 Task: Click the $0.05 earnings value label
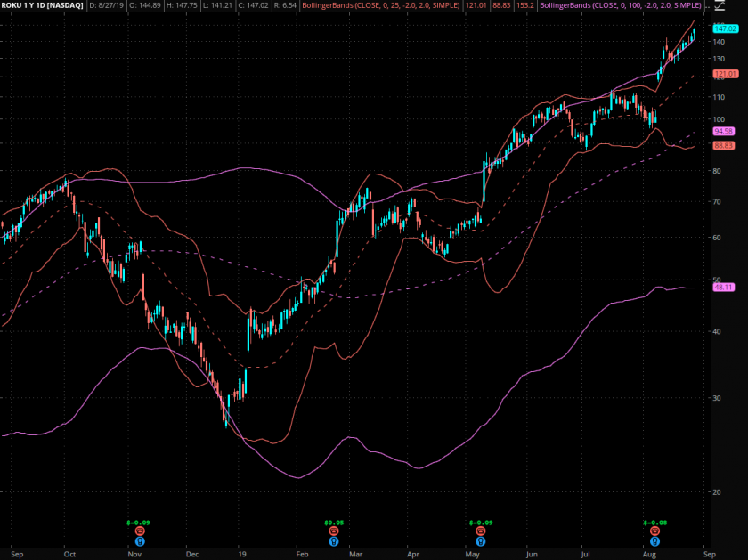[334, 522]
